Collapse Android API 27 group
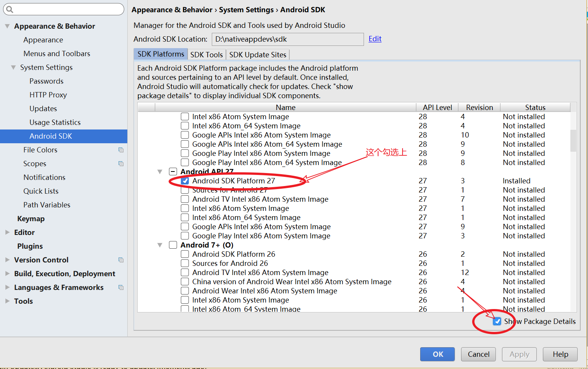Screen dimensions: 588x369 pos(160,172)
